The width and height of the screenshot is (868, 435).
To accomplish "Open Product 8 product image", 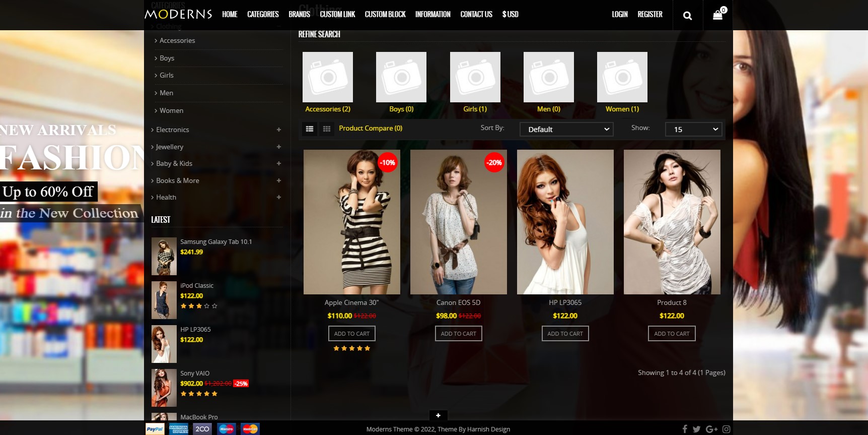I will pyautogui.click(x=672, y=222).
